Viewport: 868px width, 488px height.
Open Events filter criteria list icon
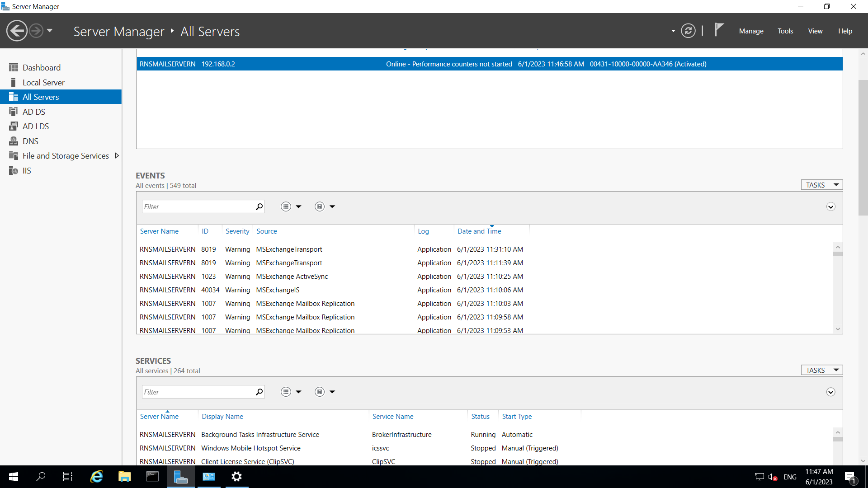point(286,206)
